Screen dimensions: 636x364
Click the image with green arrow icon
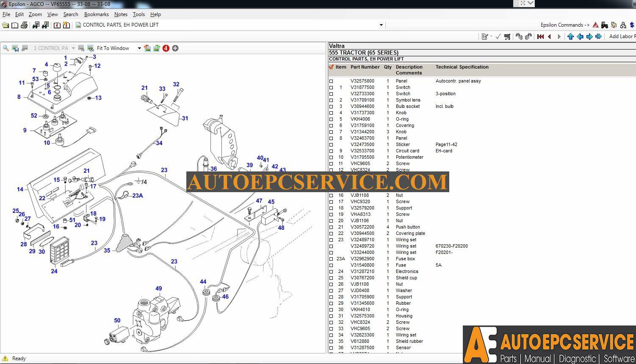[157, 48]
